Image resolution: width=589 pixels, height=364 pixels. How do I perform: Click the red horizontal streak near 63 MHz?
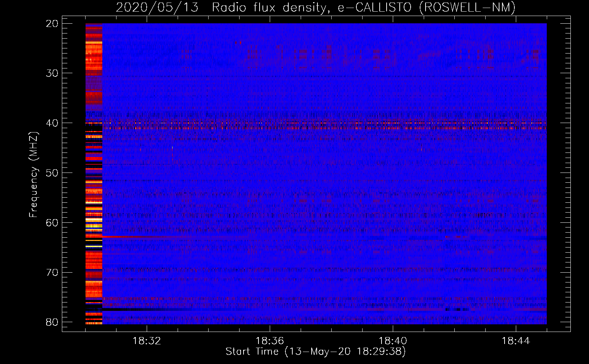point(146,237)
